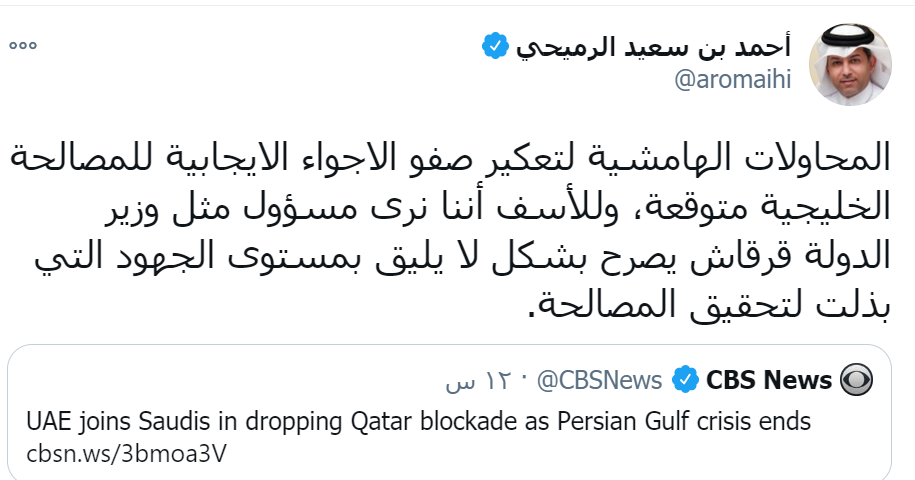Click the verified badge beside CBS News

click(x=685, y=380)
